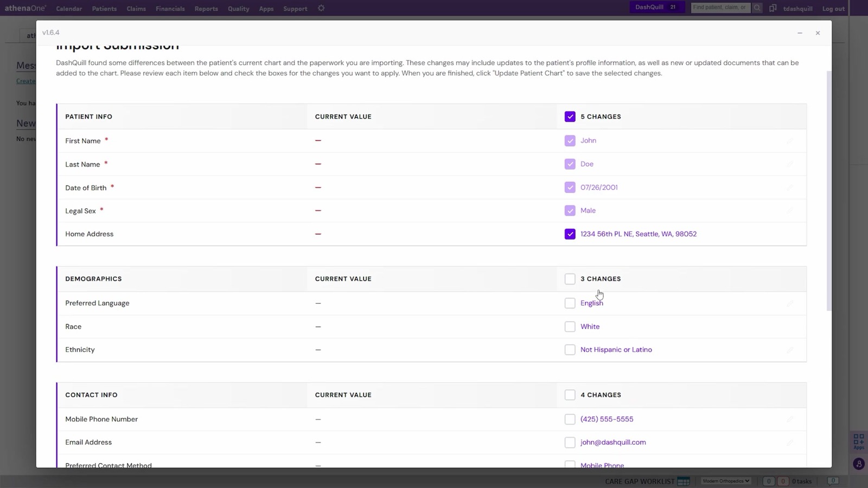Screen dimensions: 868x488
Task: Open the bookmarks icon beside tdashquill
Action: (x=773, y=8)
